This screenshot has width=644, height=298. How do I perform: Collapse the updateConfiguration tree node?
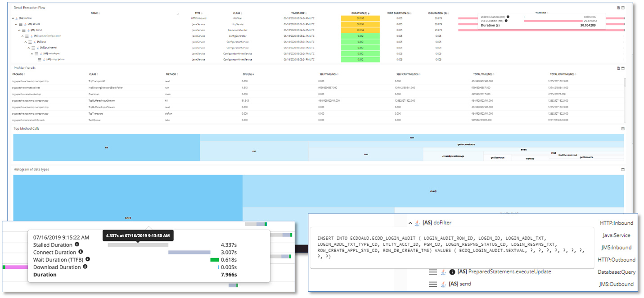point(22,36)
